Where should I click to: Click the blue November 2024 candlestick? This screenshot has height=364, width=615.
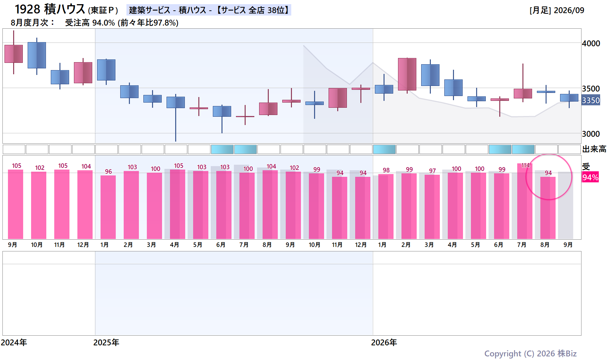(60, 77)
